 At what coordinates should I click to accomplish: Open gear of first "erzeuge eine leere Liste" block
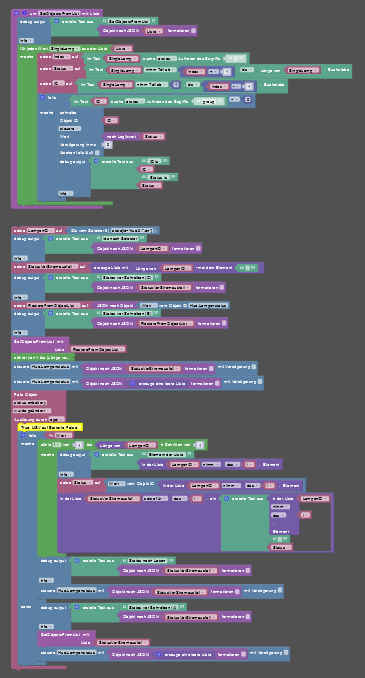pyautogui.click(x=133, y=383)
